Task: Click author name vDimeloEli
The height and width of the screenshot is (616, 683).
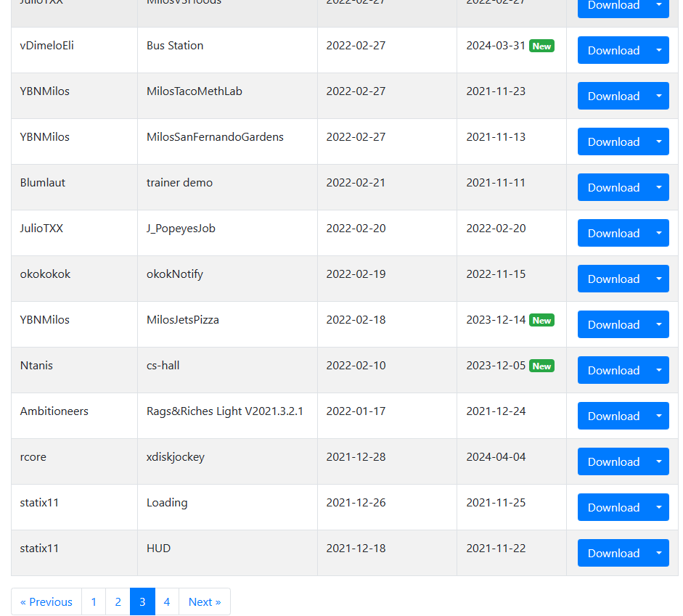Action: [x=47, y=45]
